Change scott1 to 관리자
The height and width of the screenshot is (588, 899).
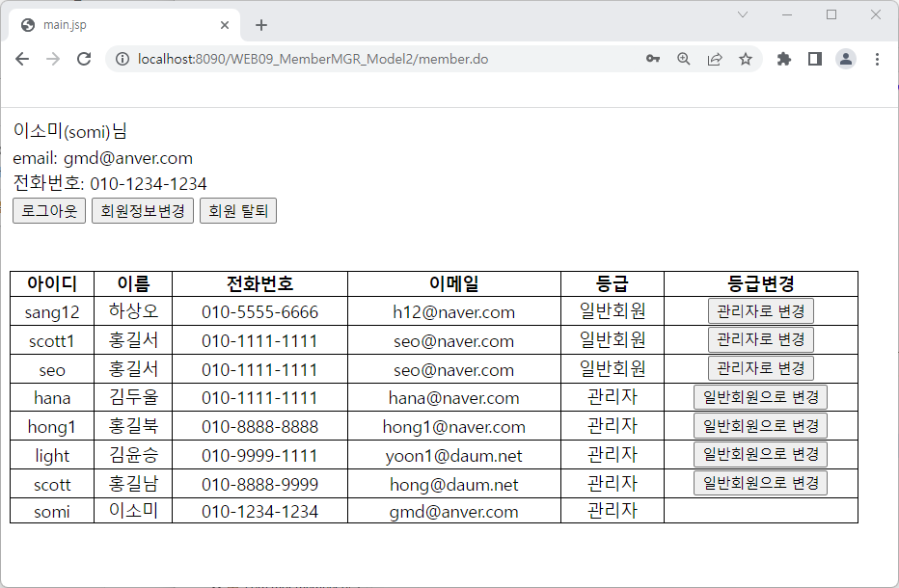tap(761, 340)
